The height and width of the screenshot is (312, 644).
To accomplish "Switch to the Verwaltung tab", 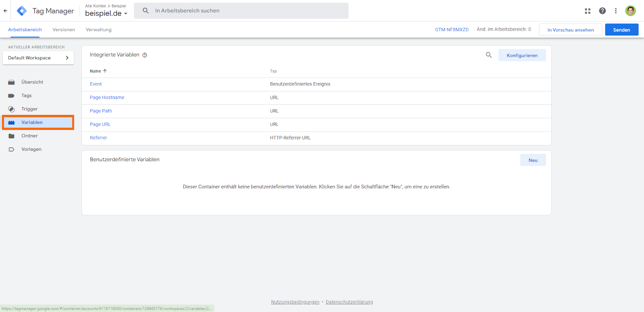I will (99, 30).
